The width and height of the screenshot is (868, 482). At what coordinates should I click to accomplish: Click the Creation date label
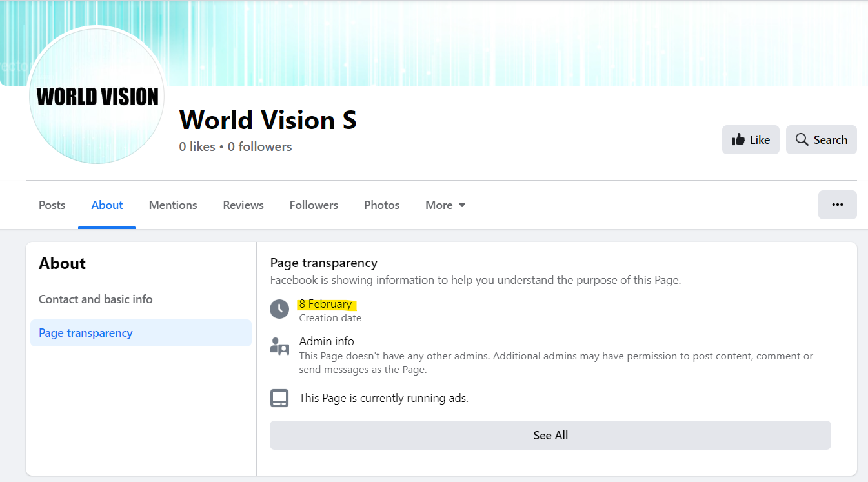click(330, 318)
